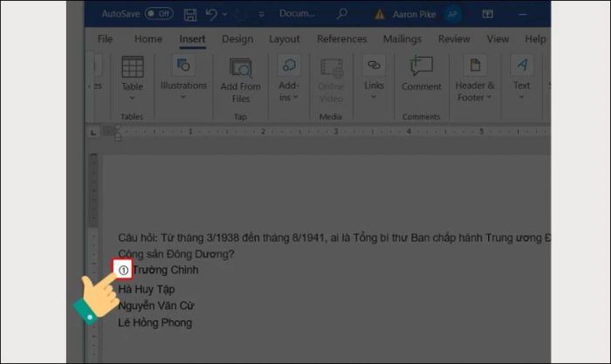611x364 pixels.
Task: Click the yellow warning triangle icon
Action: pyautogui.click(x=379, y=15)
